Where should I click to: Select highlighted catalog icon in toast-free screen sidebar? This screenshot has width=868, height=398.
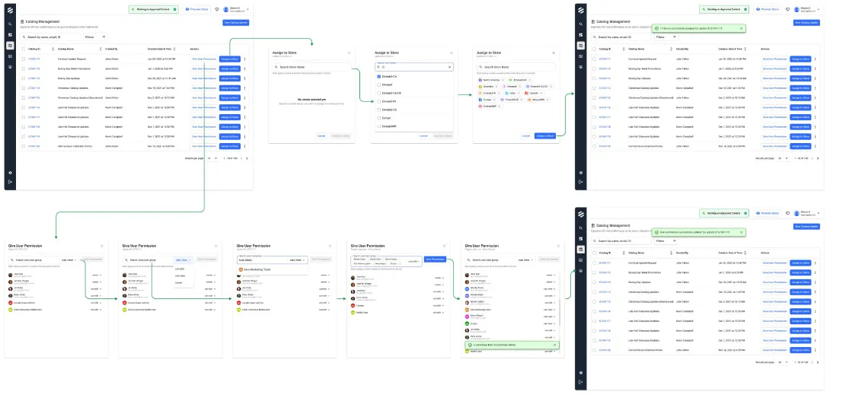click(10, 46)
